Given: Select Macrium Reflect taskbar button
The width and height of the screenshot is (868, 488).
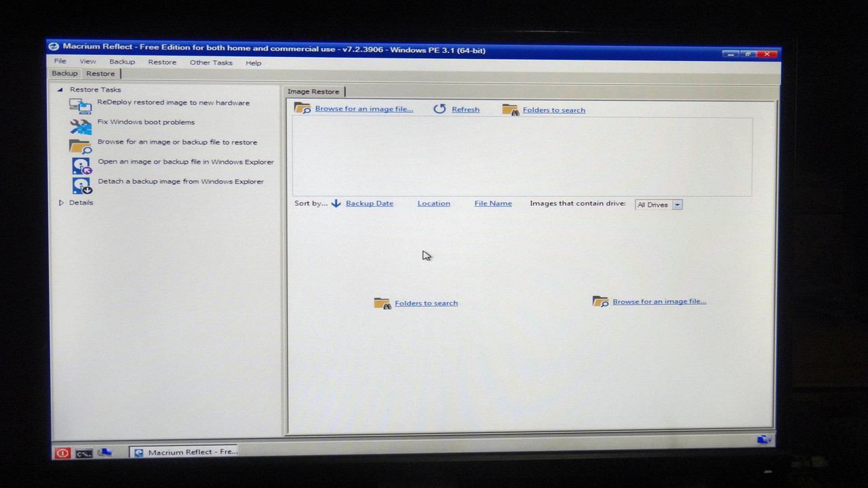Looking at the screenshot, I should pos(185,452).
